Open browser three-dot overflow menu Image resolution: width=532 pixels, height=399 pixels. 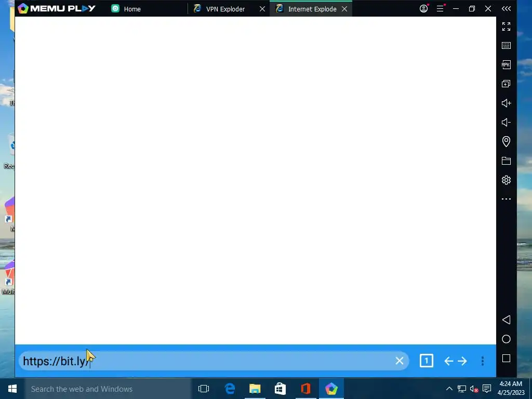tap(483, 361)
